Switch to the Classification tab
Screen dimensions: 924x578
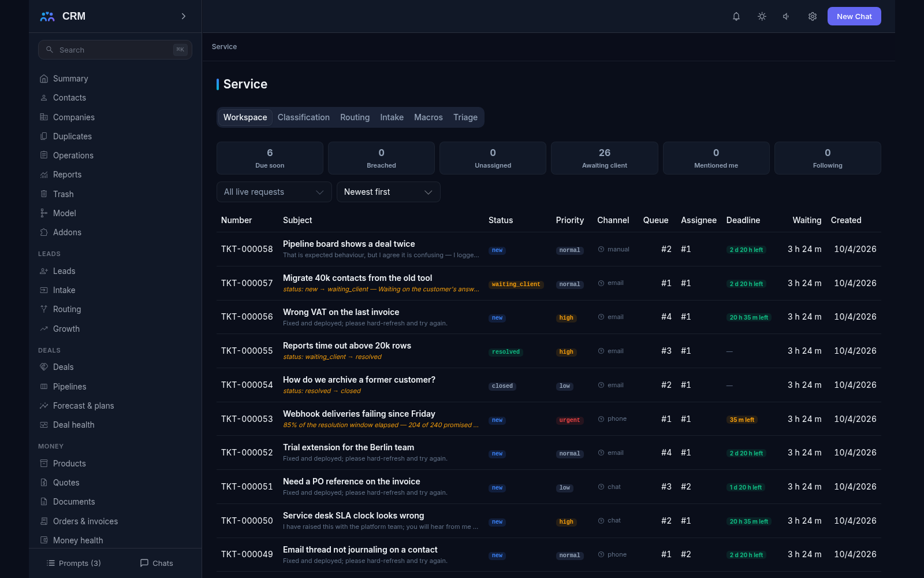click(x=304, y=117)
